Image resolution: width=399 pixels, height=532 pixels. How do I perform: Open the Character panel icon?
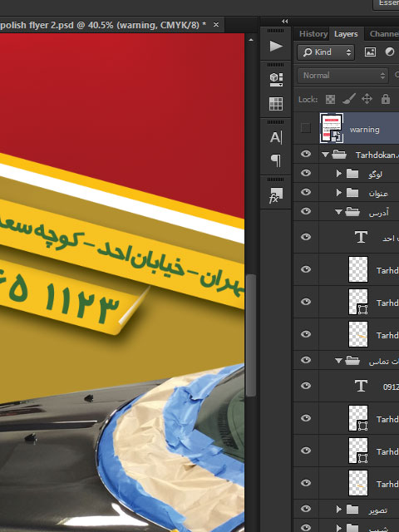pyautogui.click(x=276, y=137)
